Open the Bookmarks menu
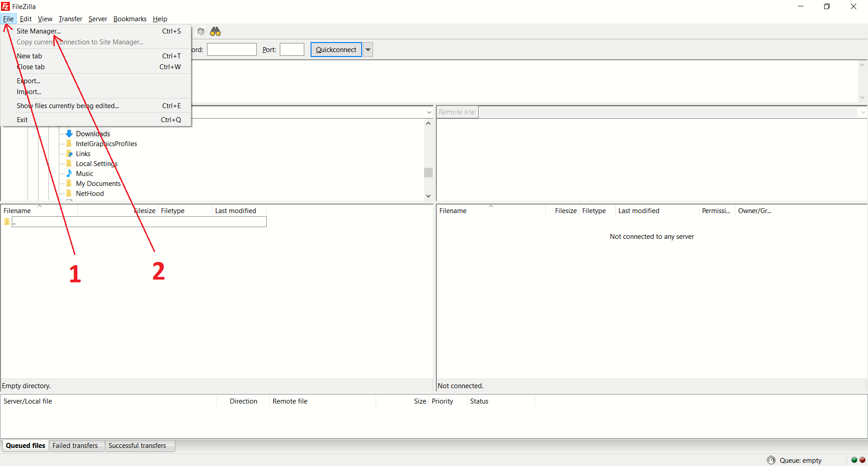The width and height of the screenshot is (868, 466). pyautogui.click(x=130, y=19)
